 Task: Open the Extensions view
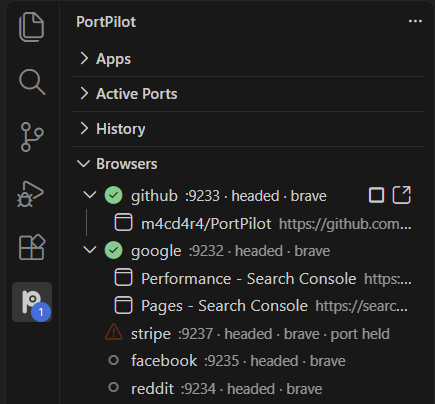[32, 247]
